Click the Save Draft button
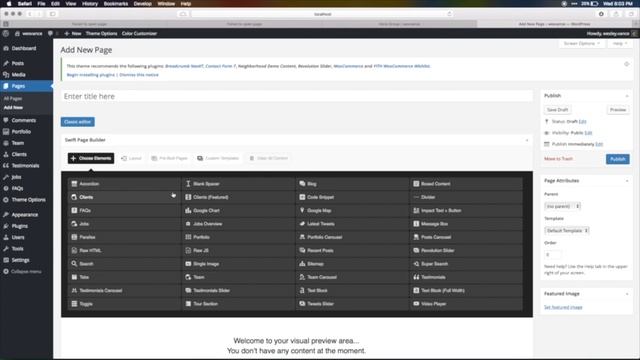 coord(558,110)
